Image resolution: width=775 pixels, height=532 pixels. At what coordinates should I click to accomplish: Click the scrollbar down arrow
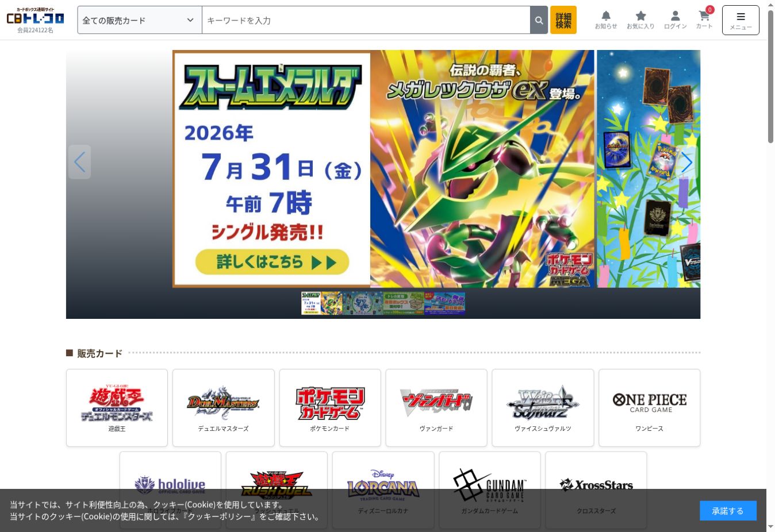click(770, 526)
